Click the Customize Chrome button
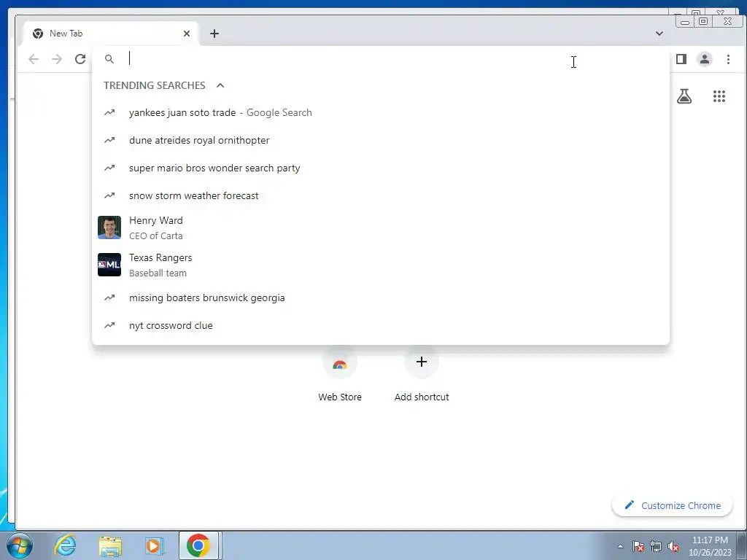747x560 pixels. [x=672, y=506]
